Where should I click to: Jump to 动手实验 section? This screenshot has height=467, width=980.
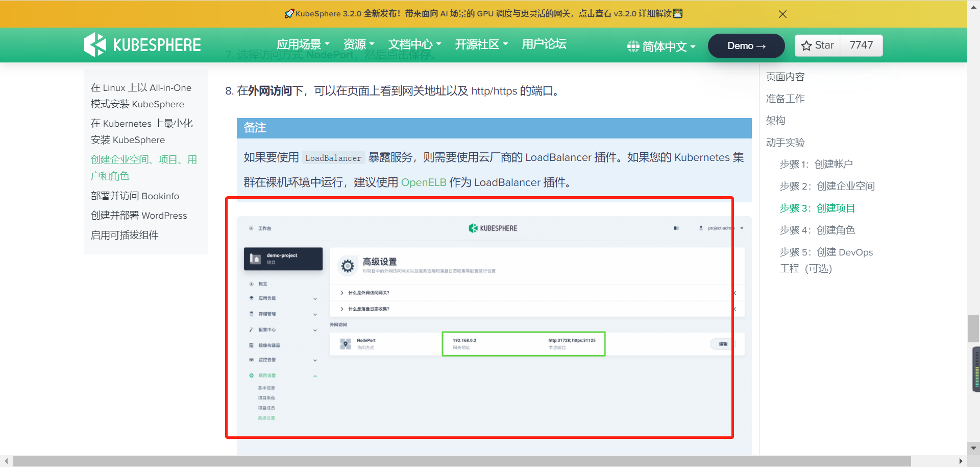pos(785,143)
